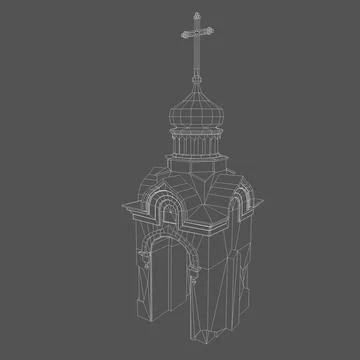
Task: Click the onion dome wireframe
Action: 196,110
